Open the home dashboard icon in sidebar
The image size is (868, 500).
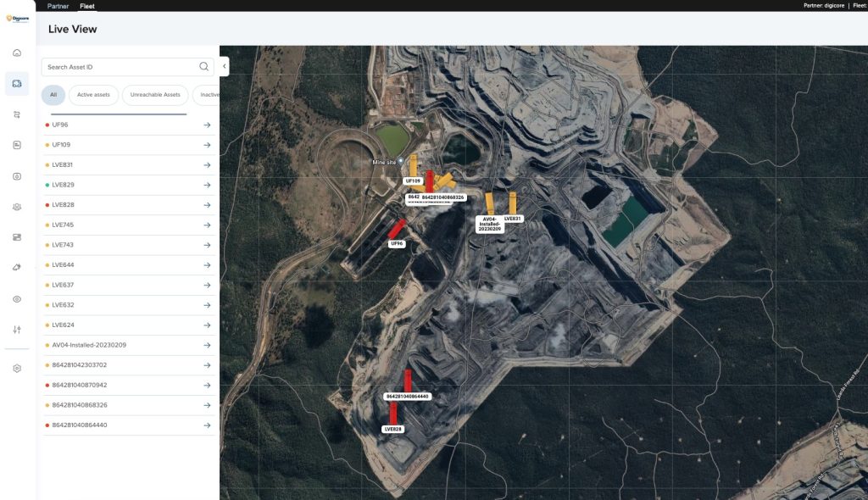click(17, 53)
